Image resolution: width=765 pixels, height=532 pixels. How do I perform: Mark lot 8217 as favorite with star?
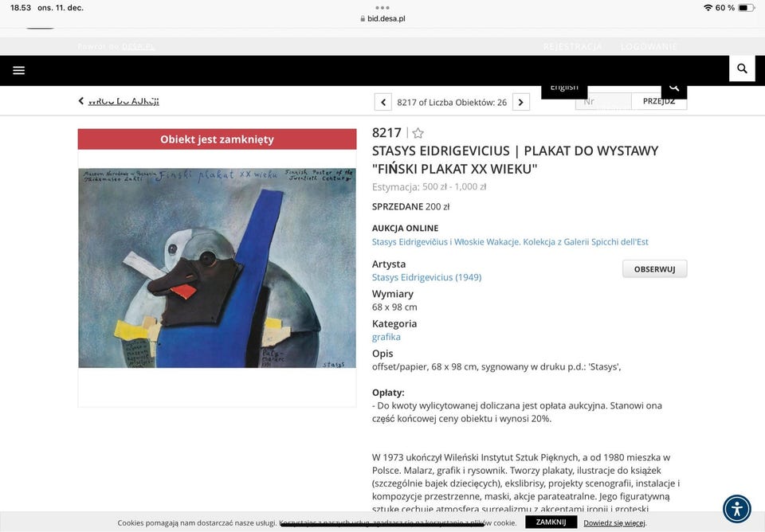[418, 133]
